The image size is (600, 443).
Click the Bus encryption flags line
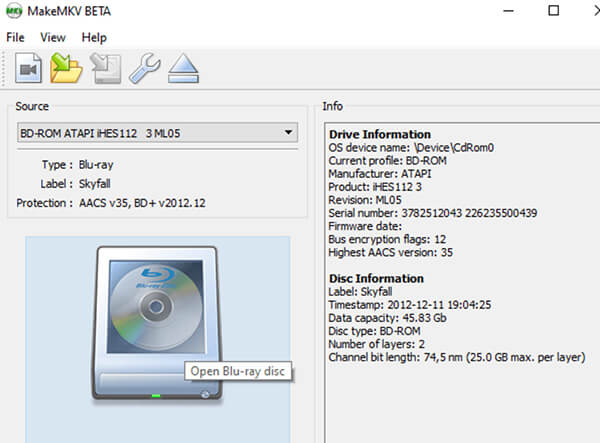[387, 239]
